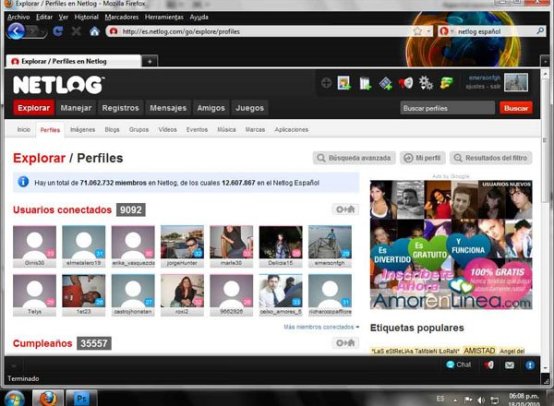
Task: Open the mail envelope icon in bottom bar
Action: [509, 365]
